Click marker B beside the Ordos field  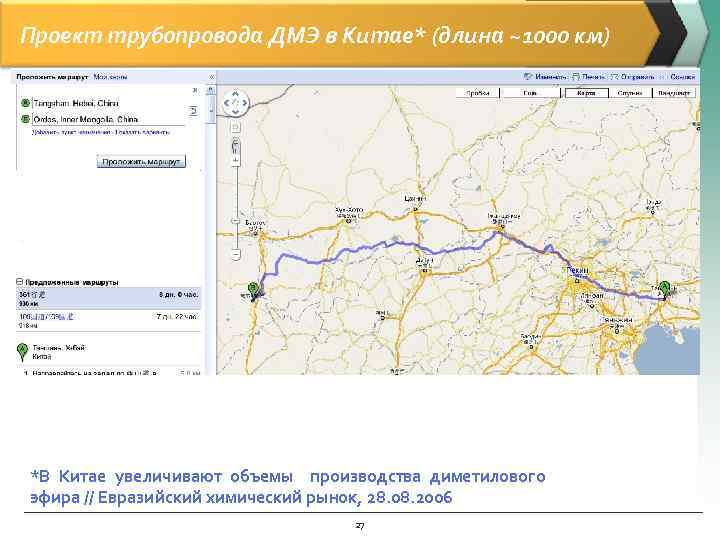click(x=26, y=119)
